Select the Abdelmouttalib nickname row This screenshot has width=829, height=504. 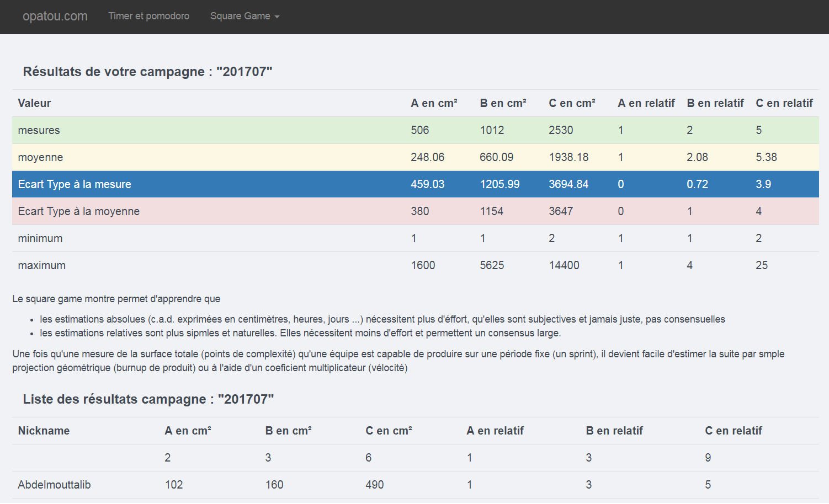tap(54, 485)
